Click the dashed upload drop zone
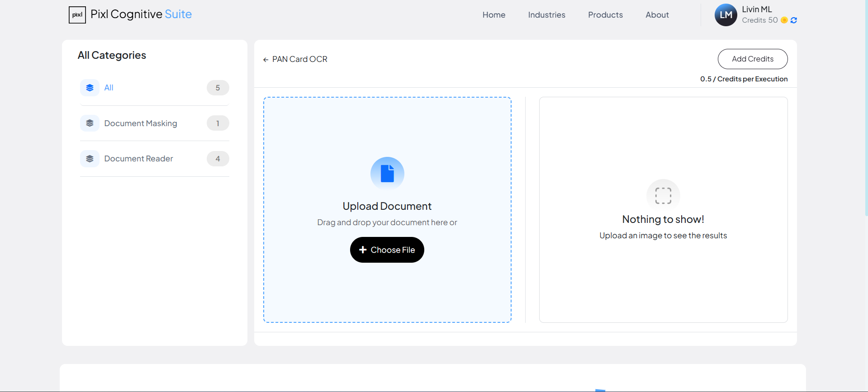 point(387,289)
